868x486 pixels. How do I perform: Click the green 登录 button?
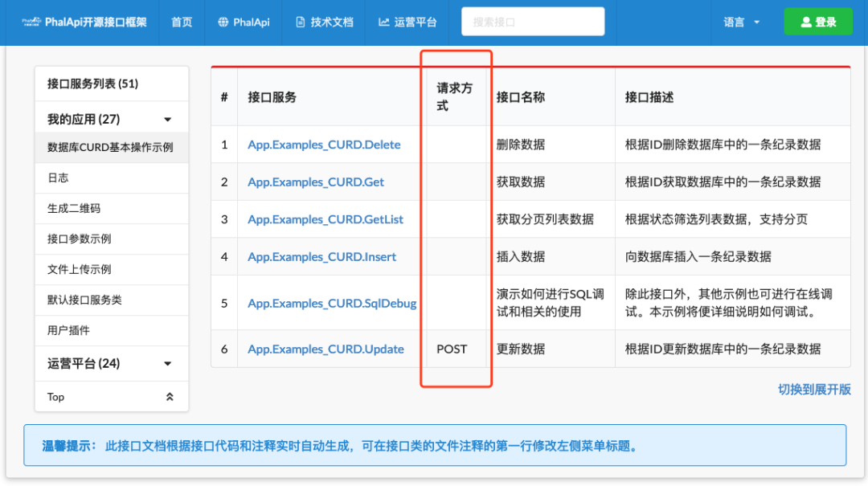click(818, 22)
